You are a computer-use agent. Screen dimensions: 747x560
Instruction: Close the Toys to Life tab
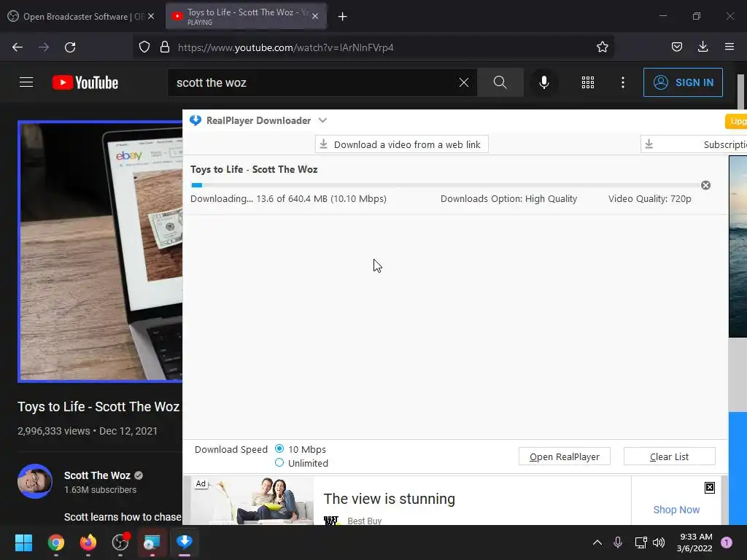pyautogui.click(x=315, y=16)
